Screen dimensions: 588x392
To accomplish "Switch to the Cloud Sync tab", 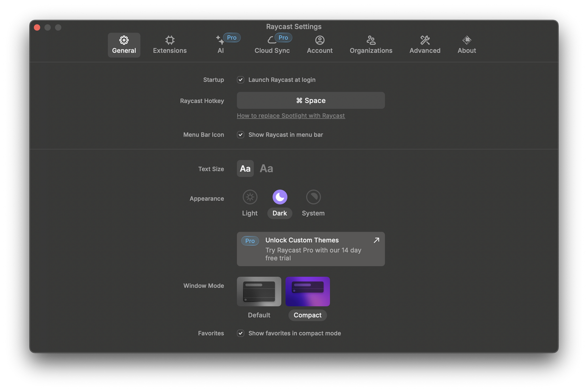I will (272, 45).
